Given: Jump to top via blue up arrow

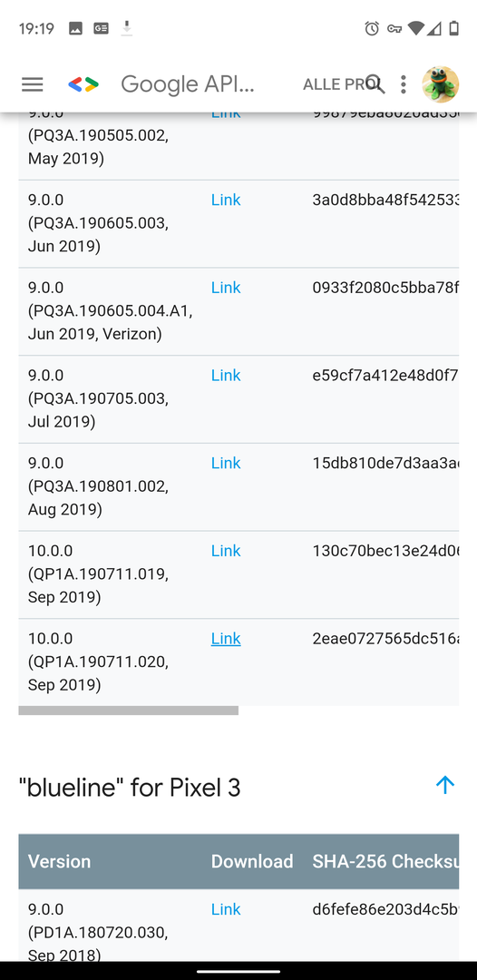Looking at the screenshot, I should click(445, 785).
